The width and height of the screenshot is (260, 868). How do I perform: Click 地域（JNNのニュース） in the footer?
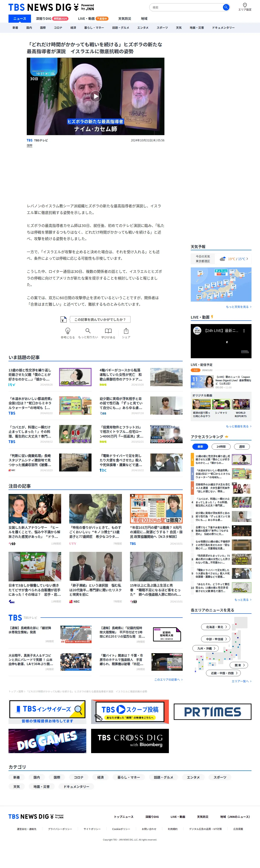click(235, 817)
